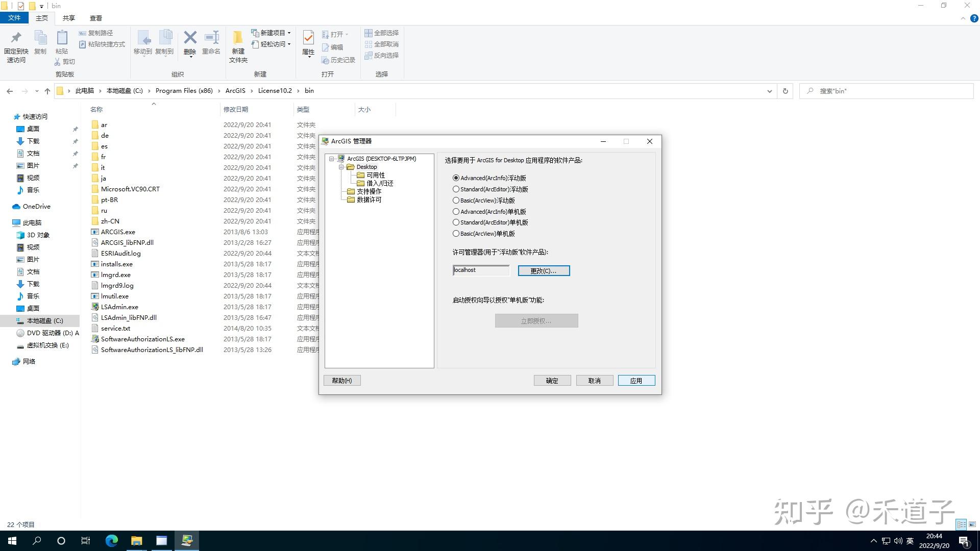Select Standard(ArcEditor) single-use radio button

click(x=456, y=222)
